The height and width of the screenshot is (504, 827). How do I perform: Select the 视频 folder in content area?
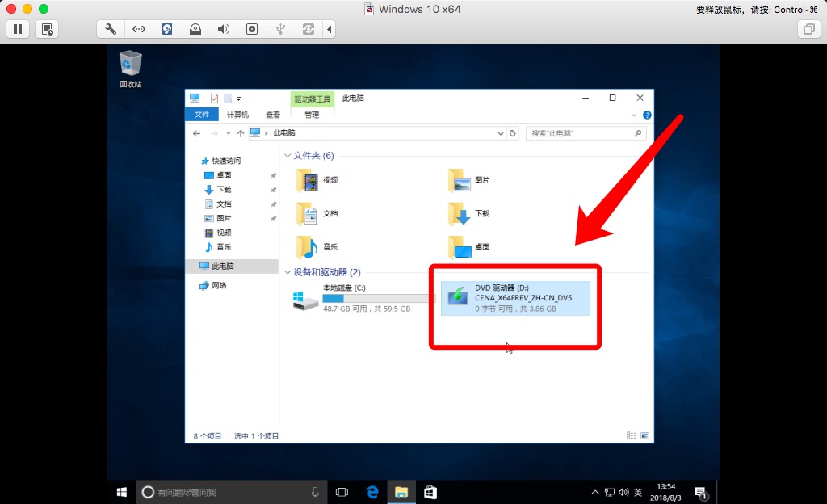[317, 180]
